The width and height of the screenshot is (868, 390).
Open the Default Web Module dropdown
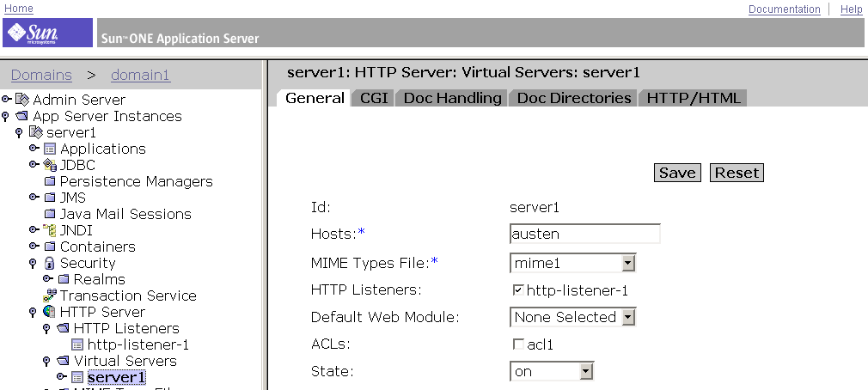click(573, 317)
